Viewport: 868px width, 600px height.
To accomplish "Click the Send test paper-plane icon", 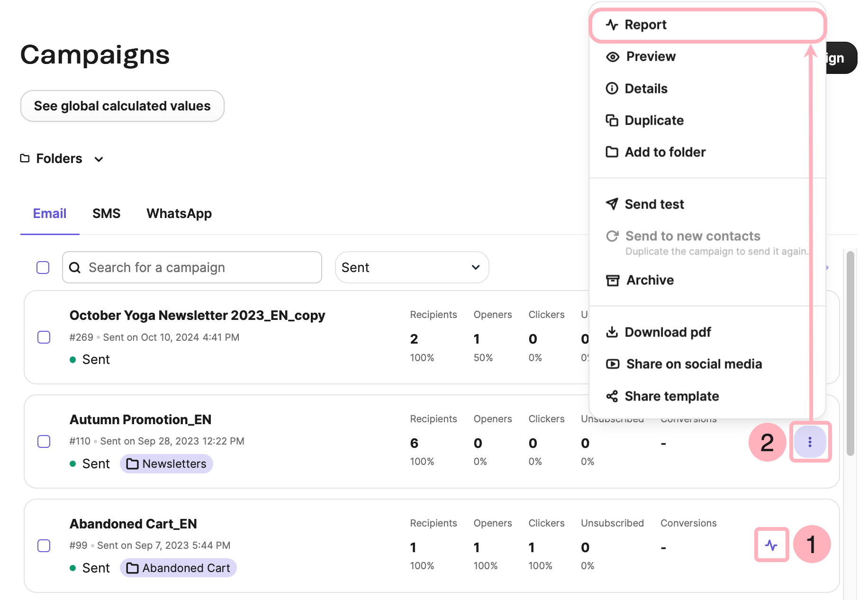I will click(x=612, y=204).
